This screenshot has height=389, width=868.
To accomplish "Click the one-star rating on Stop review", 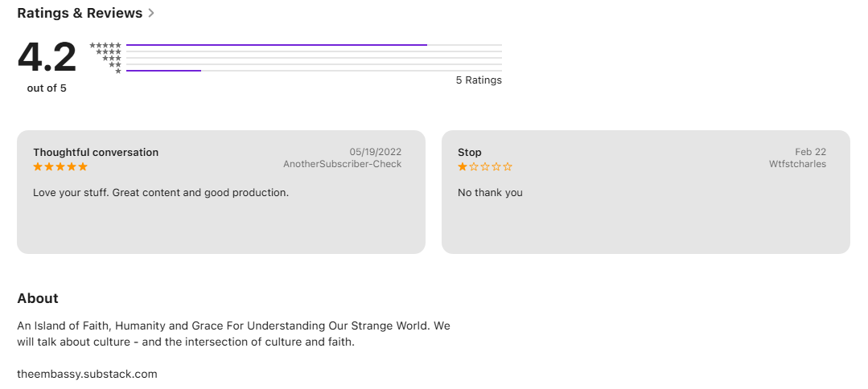I will coord(485,166).
